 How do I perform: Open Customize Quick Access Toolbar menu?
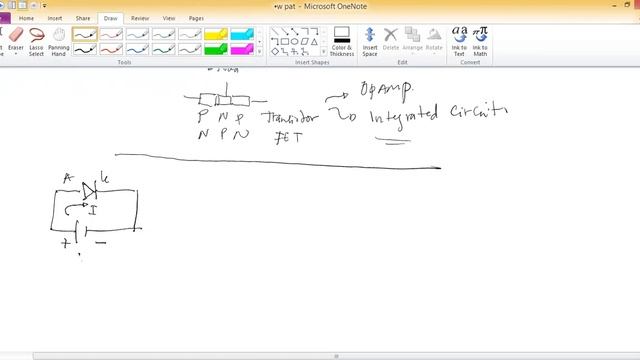[x=44, y=6]
